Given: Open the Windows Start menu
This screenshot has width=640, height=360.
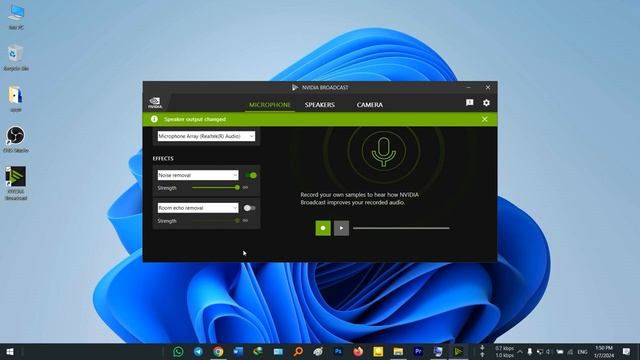Looking at the screenshot, I should point(10,352).
